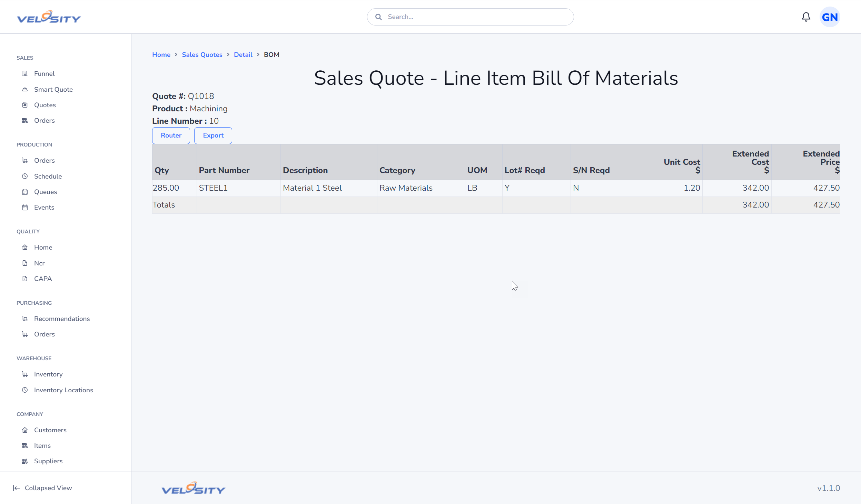
Task: Open Customers under Company
Action: coord(50,430)
